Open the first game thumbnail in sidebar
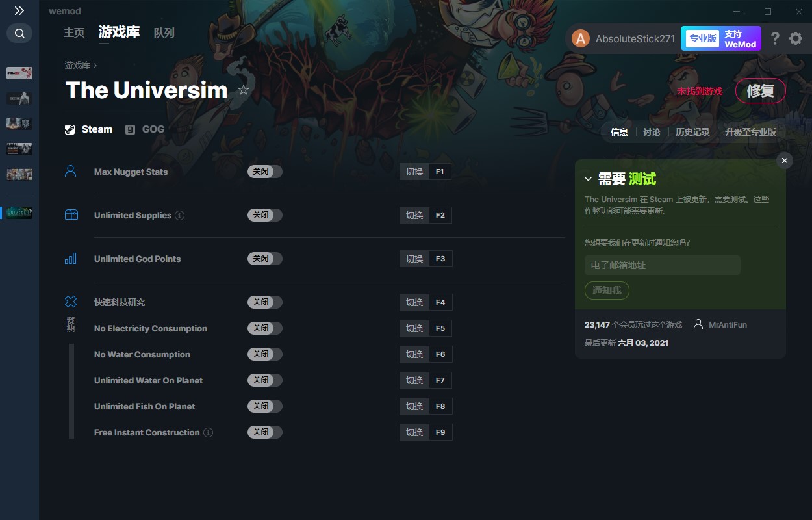 click(19, 73)
